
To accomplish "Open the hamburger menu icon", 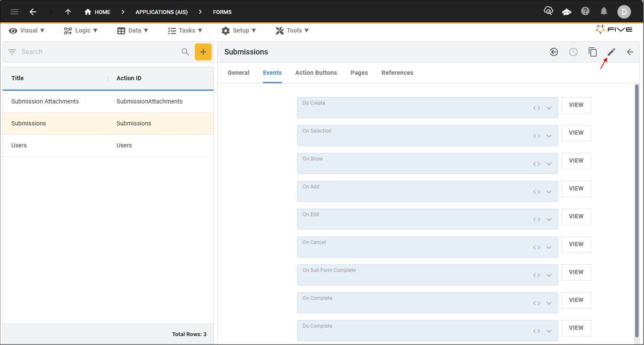I will (x=14, y=12).
